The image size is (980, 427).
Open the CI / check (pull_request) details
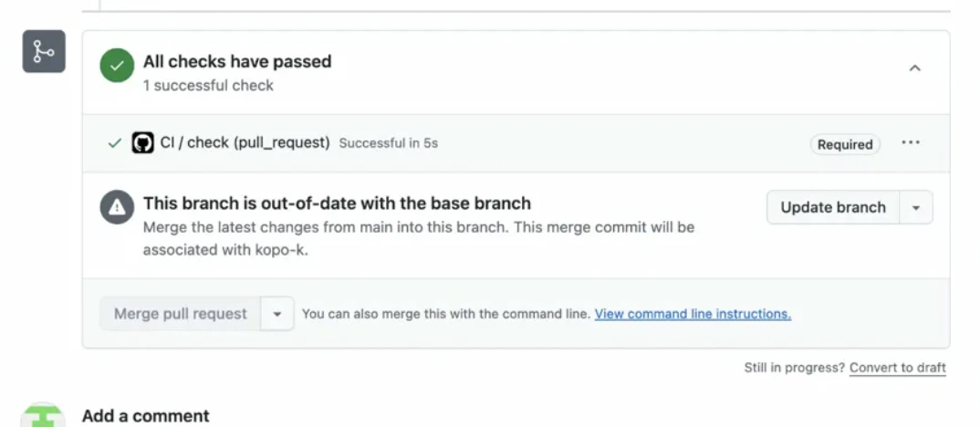click(245, 142)
